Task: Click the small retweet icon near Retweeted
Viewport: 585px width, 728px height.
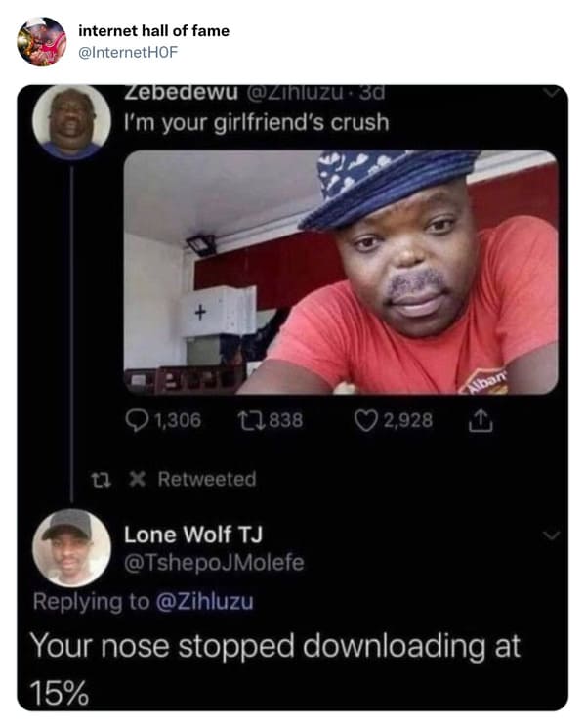Action: (101, 480)
